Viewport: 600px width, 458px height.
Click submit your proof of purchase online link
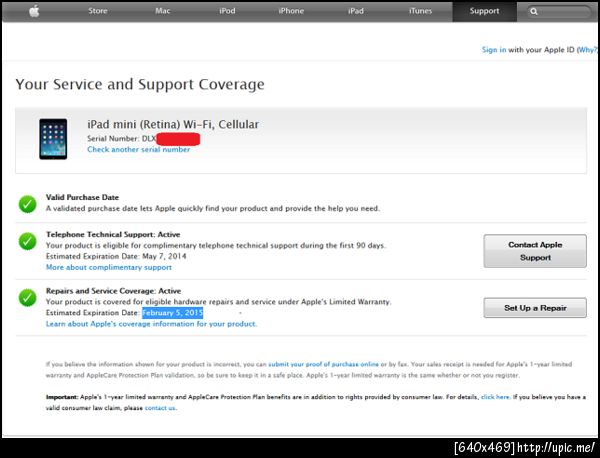pos(323,364)
